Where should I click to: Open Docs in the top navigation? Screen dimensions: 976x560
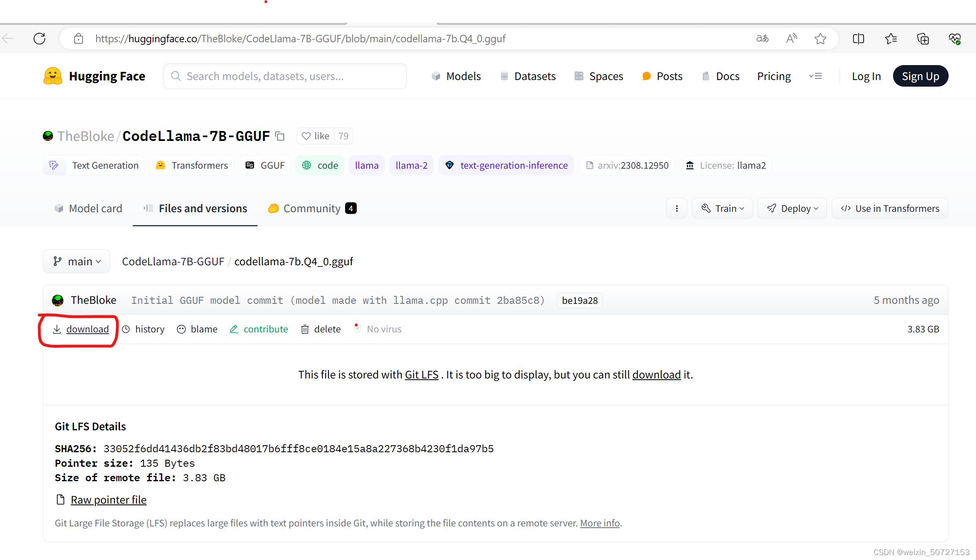(720, 76)
